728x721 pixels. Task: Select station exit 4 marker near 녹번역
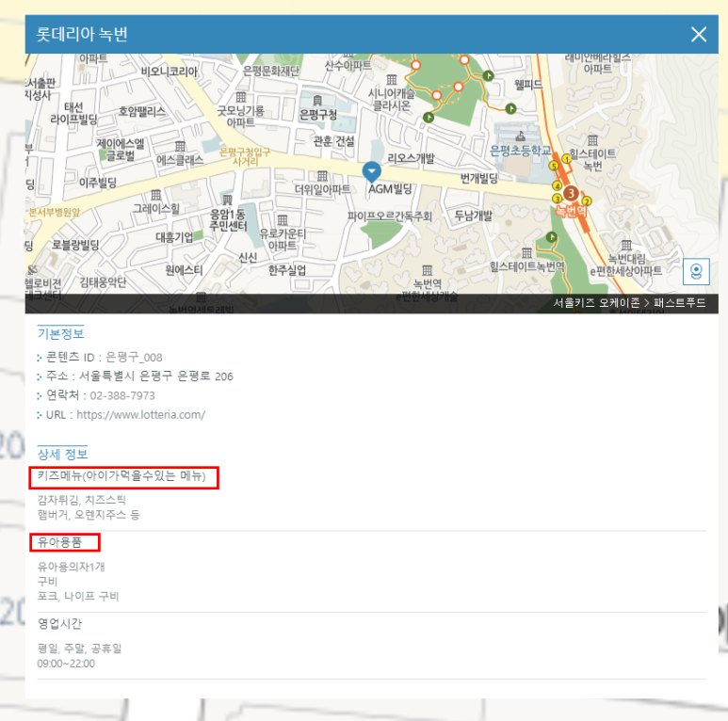(x=557, y=186)
